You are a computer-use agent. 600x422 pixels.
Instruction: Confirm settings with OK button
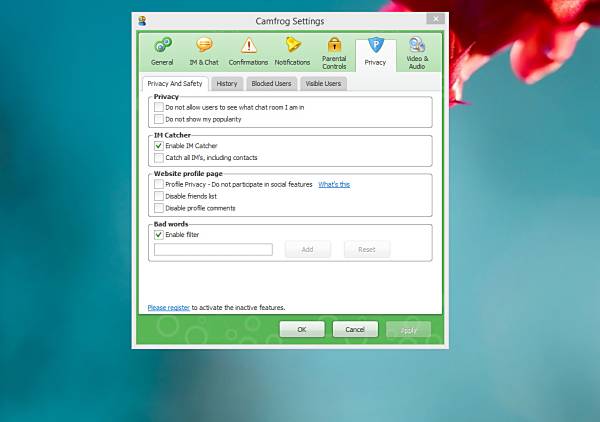tap(302, 329)
